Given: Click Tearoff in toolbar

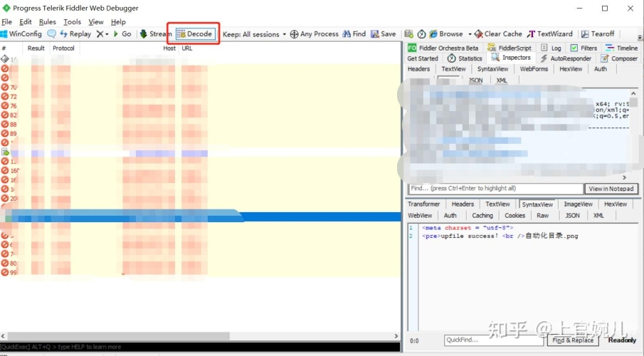Looking at the screenshot, I should coord(598,33).
